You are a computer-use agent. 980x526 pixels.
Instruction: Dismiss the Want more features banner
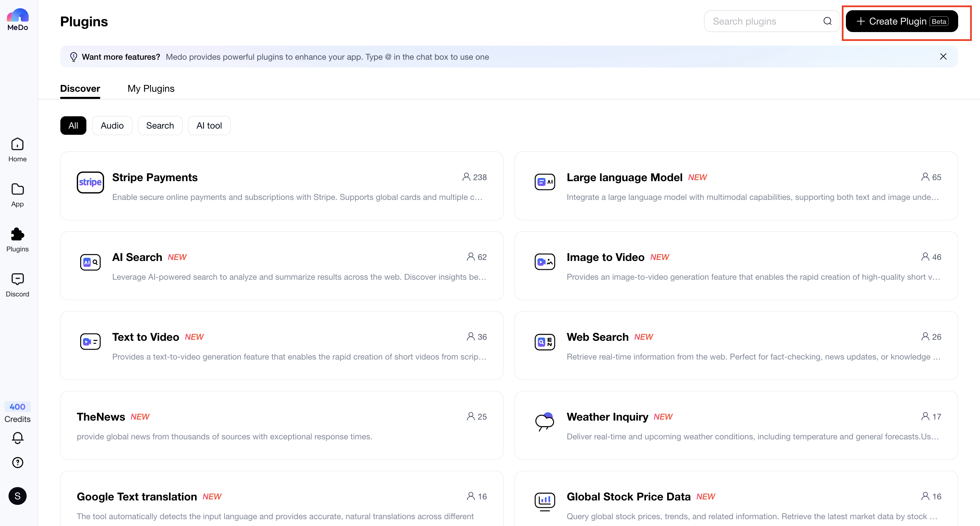[x=943, y=57]
